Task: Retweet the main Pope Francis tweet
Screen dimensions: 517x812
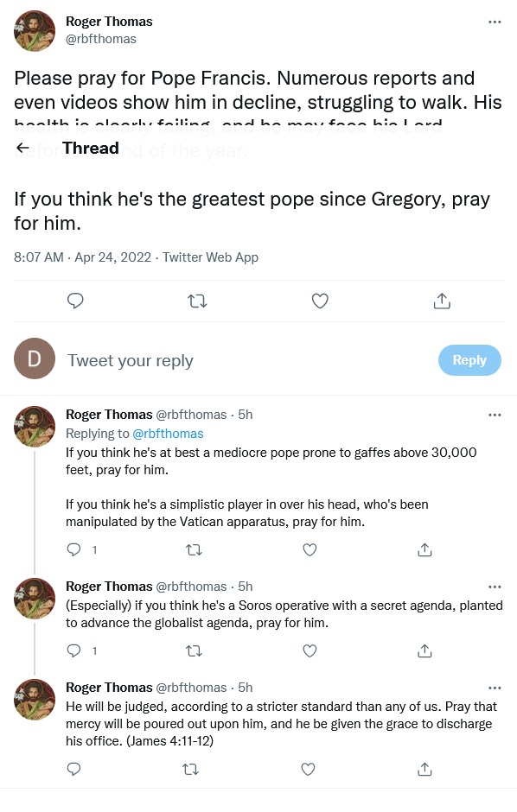Action: pos(197,301)
